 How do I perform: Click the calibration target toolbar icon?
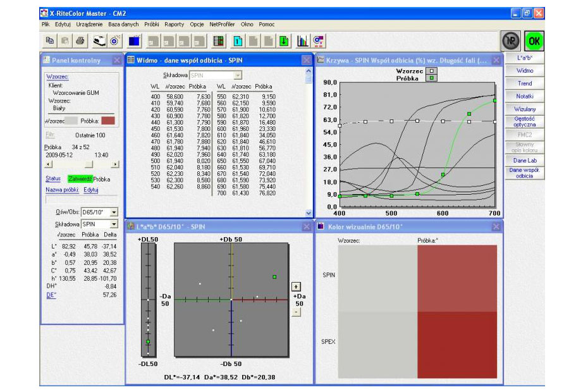[114, 40]
